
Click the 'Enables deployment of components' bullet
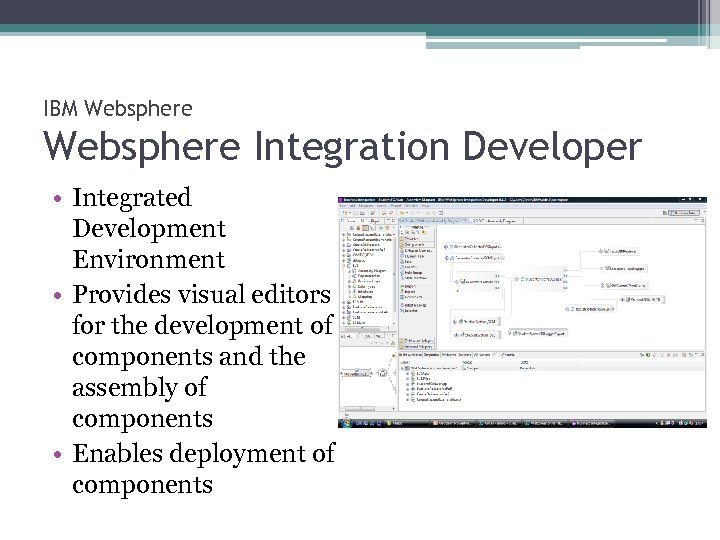click(x=203, y=469)
